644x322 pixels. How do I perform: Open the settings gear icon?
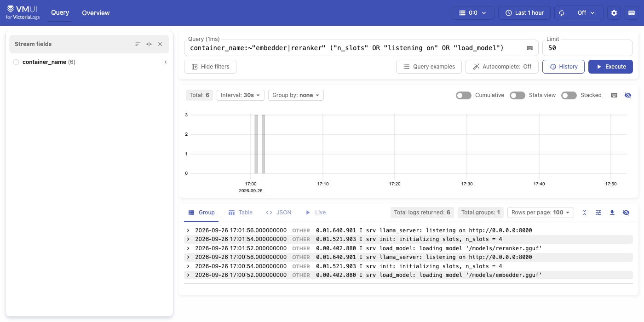click(614, 13)
